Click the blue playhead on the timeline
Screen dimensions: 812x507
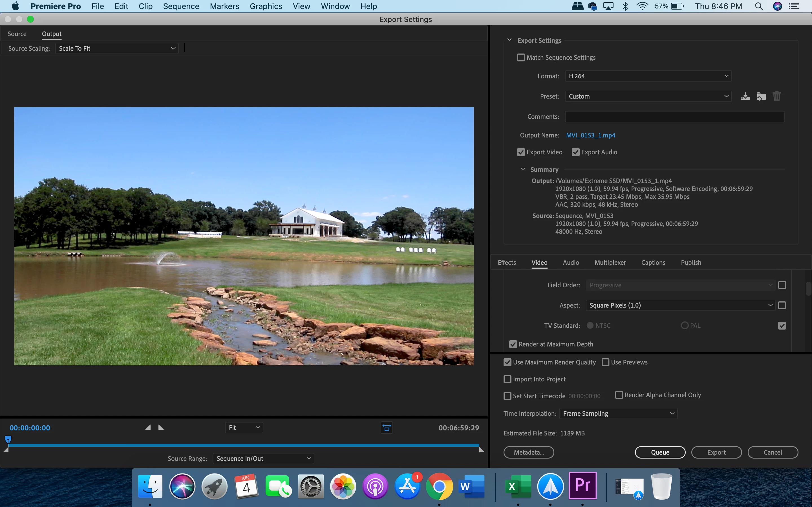8,439
